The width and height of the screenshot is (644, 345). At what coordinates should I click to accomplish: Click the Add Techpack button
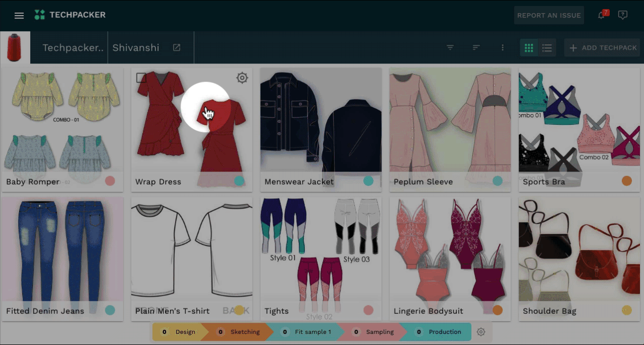click(603, 48)
